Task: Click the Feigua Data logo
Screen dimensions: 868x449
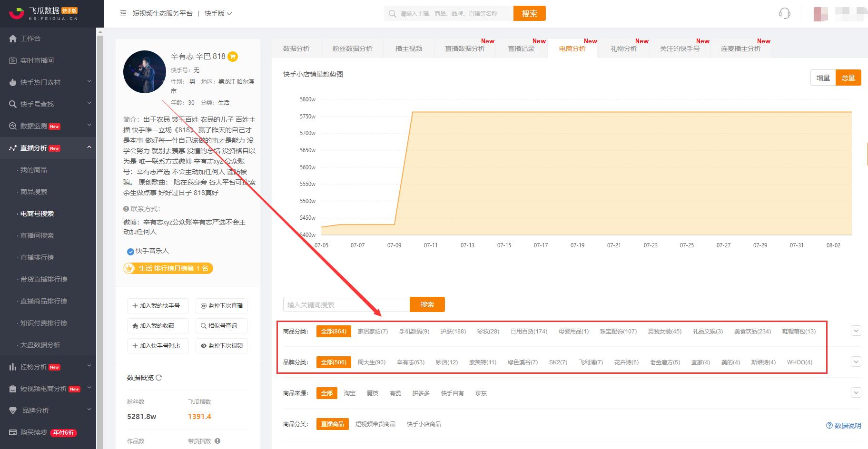Action: (44, 13)
